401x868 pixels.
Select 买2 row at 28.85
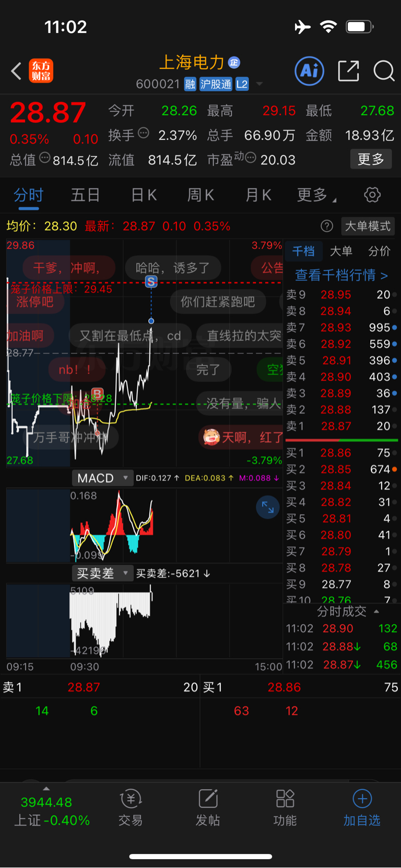coord(341,469)
